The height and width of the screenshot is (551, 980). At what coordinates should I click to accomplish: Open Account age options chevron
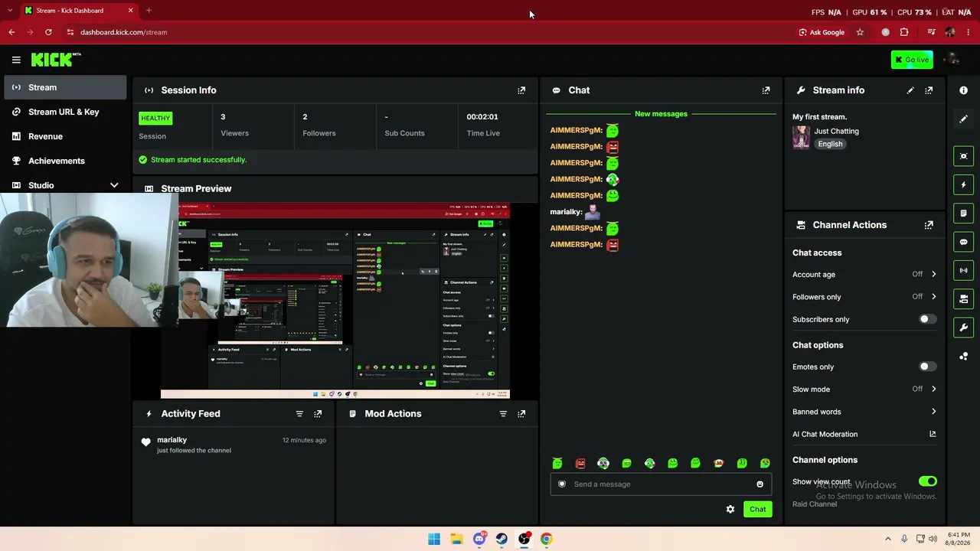pos(933,274)
